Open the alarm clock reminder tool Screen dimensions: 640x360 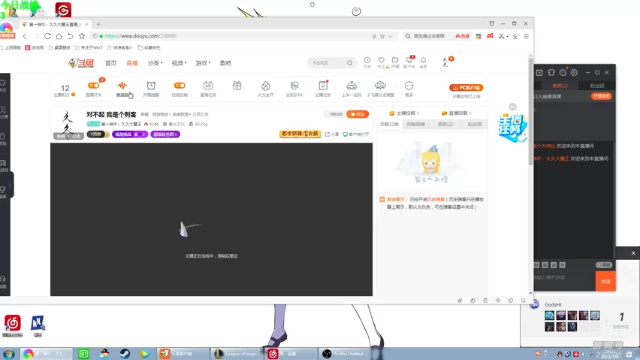tap(151, 86)
